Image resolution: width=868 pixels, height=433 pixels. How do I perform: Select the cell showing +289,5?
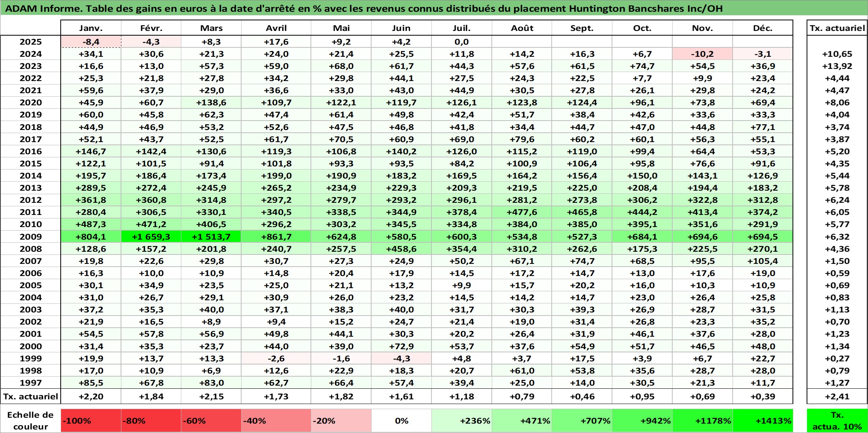[91, 188]
